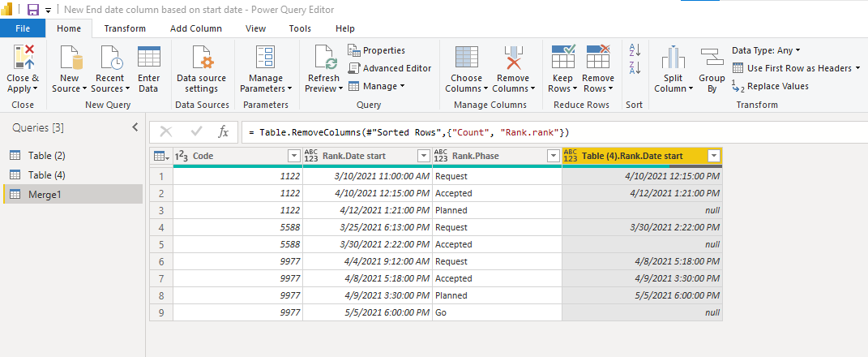Open Code column filter dropdown

pos(294,157)
